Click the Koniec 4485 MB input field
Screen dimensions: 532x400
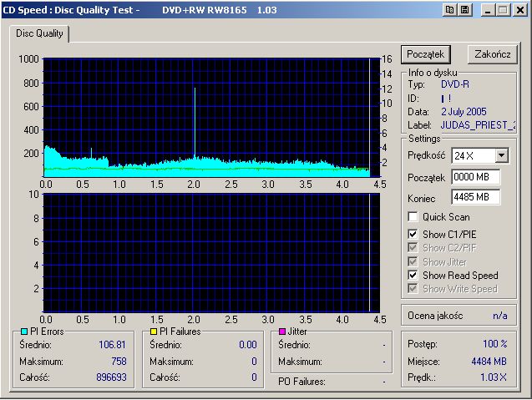(476, 197)
